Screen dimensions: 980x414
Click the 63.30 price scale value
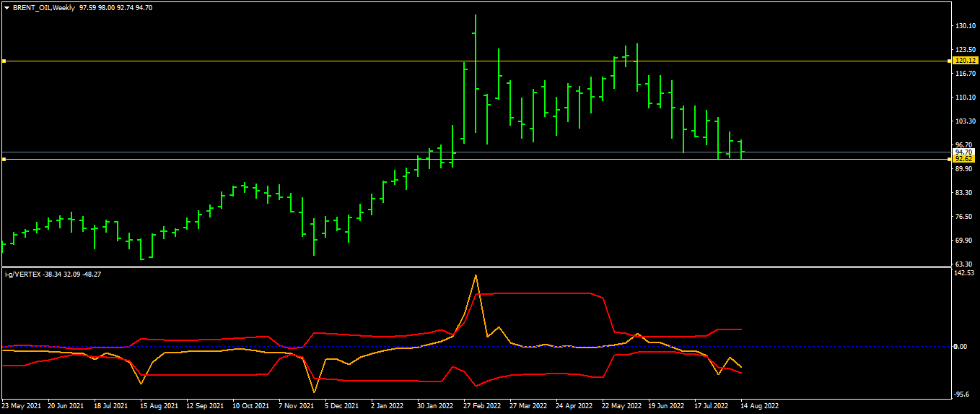[x=964, y=264]
